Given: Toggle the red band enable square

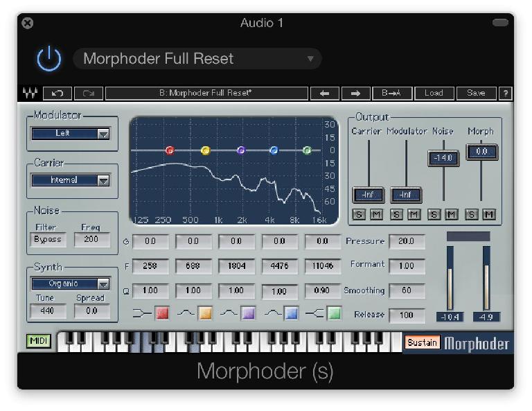Looking at the screenshot, I should click(162, 313).
